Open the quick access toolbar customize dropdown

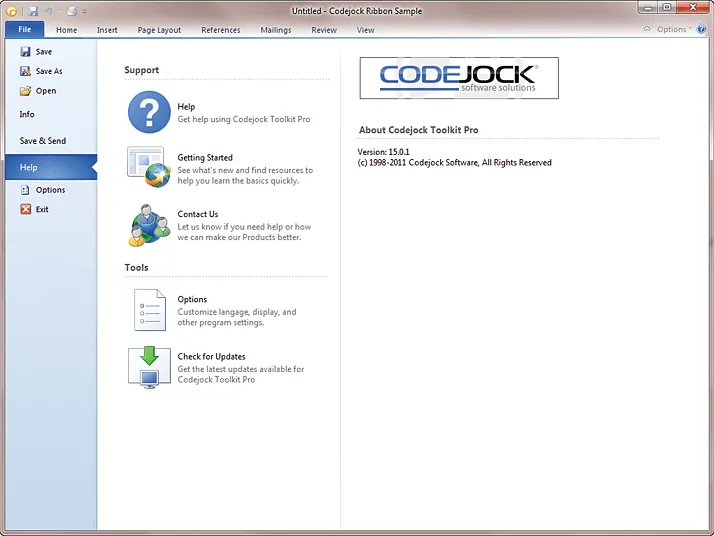click(x=84, y=12)
